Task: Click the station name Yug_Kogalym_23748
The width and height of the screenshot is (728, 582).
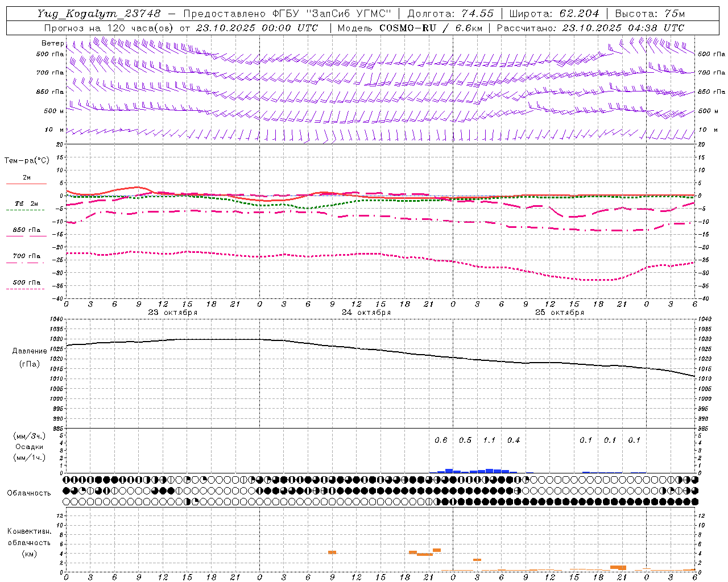Action: point(99,14)
